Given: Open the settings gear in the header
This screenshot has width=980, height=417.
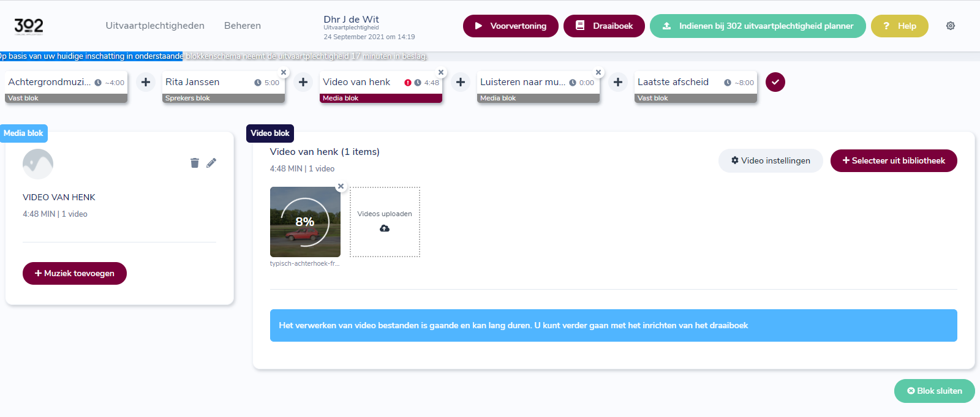Looking at the screenshot, I should 951,26.
